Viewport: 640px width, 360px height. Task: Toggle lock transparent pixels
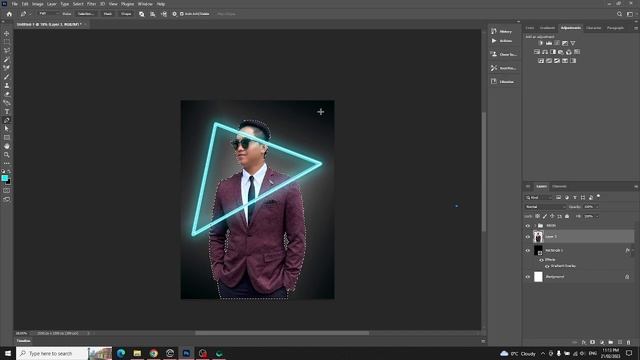tap(538, 216)
